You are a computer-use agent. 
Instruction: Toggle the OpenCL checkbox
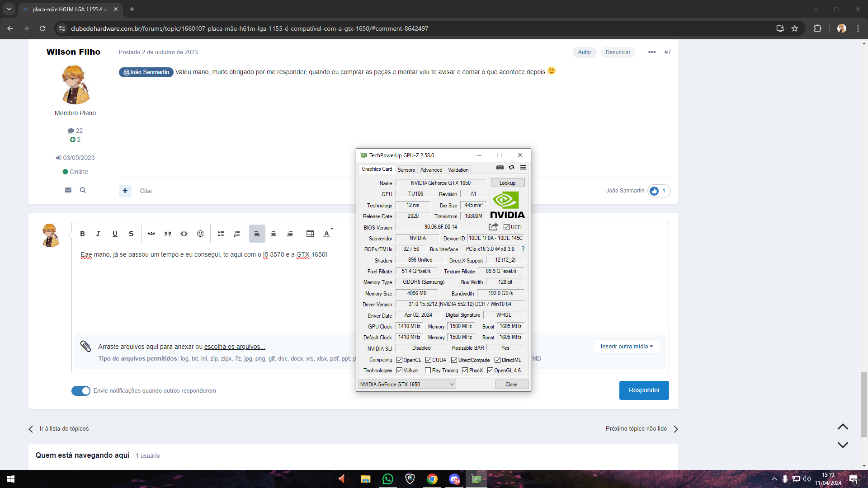399,360
